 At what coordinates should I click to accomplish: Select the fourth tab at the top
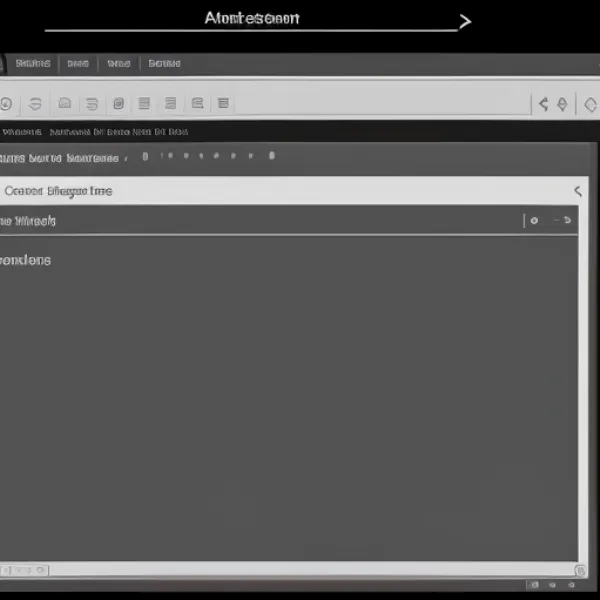point(164,63)
